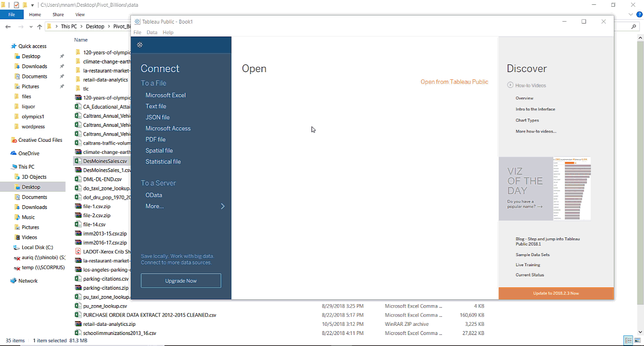Click the Excel icon for DesMoinesSales.csv
The width and height of the screenshot is (644, 346).
point(78,161)
